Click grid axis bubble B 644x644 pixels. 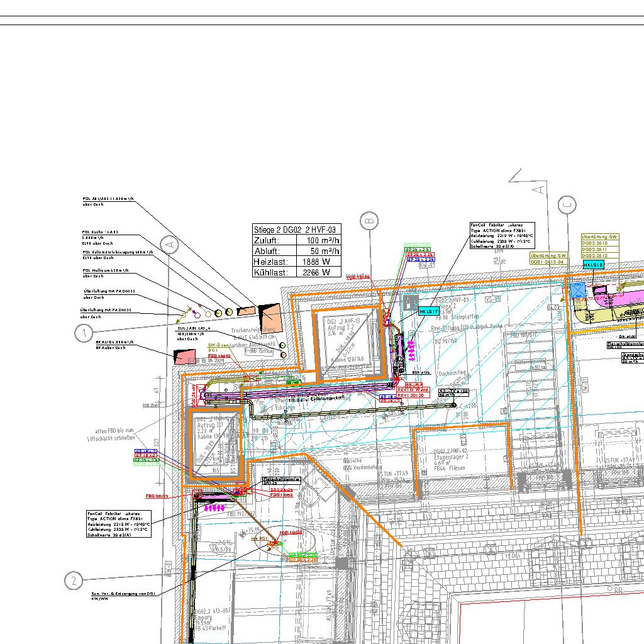pos(370,221)
